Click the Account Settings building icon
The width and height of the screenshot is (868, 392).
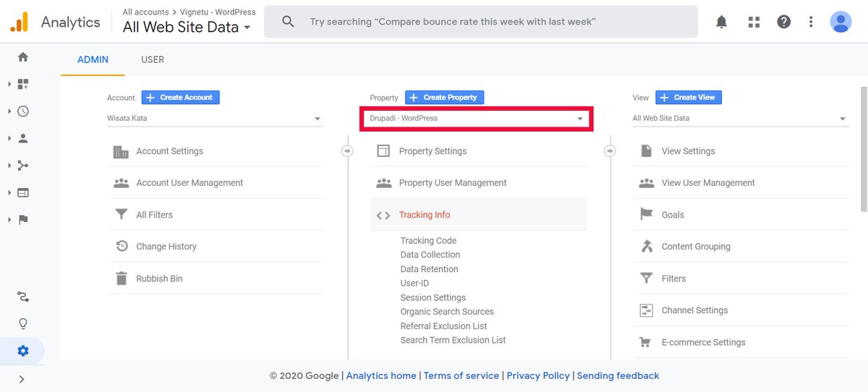pyautogui.click(x=121, y=151)
